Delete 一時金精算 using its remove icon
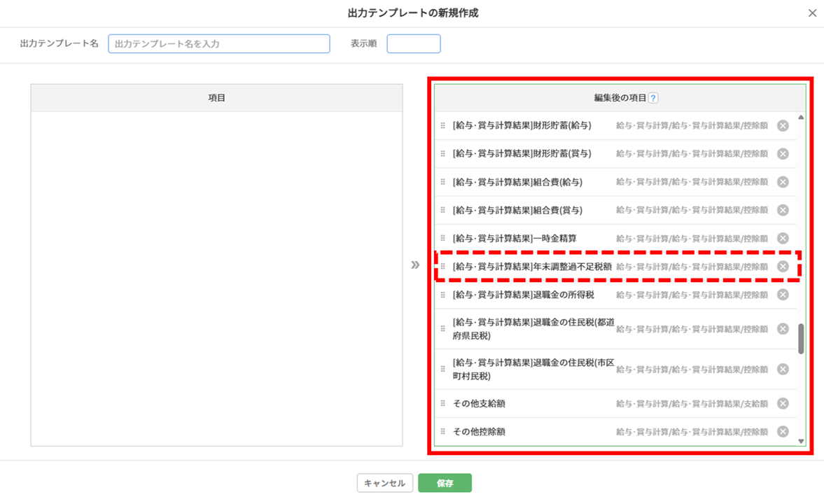The height and width of the screenshot is (504, 824). click(x=783, y=238)
